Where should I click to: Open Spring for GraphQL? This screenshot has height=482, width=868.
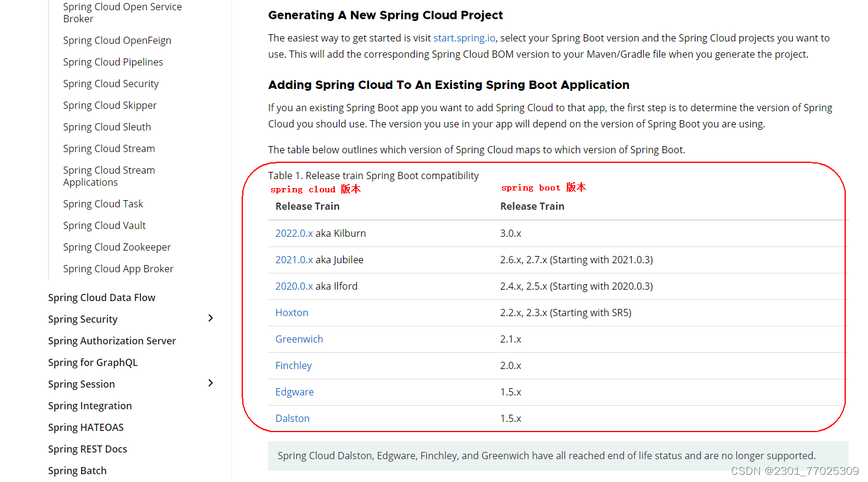93,362
